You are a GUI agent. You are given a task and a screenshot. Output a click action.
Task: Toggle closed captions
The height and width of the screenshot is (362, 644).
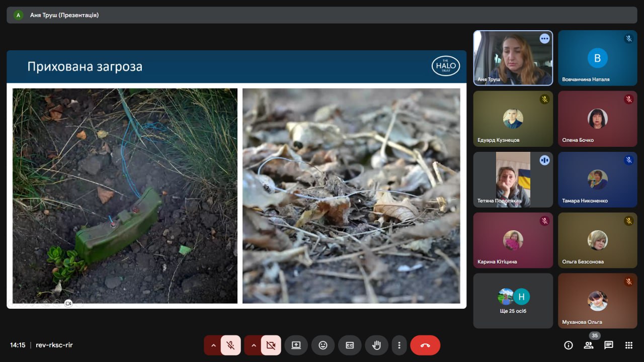click(350, 345)
